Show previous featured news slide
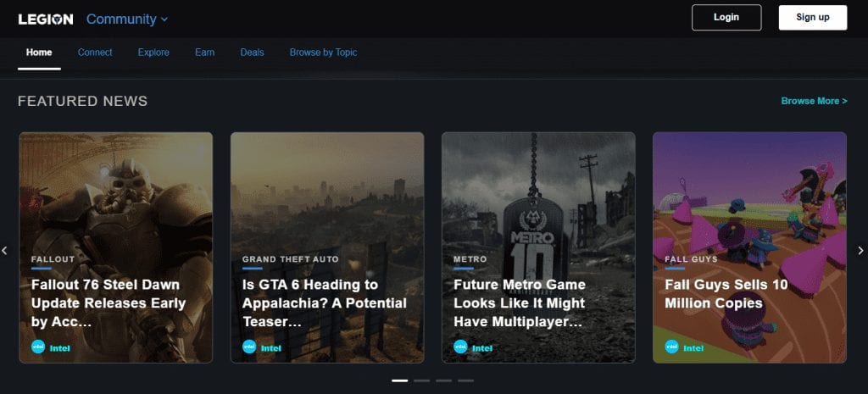Image resolution: width=868 pixels, height=394 pixels. pyautogui.click(x=4, y=251)
